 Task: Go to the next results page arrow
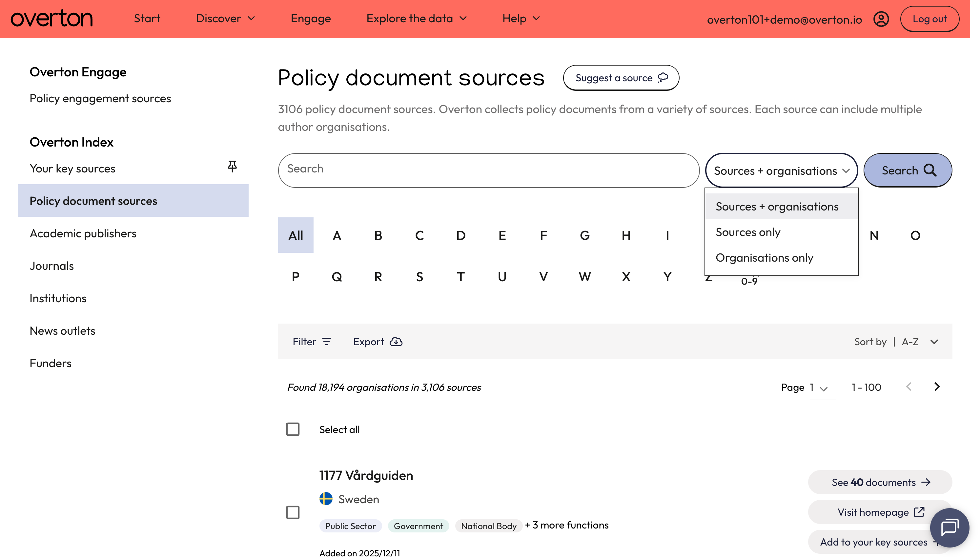(x=937, y=387)
